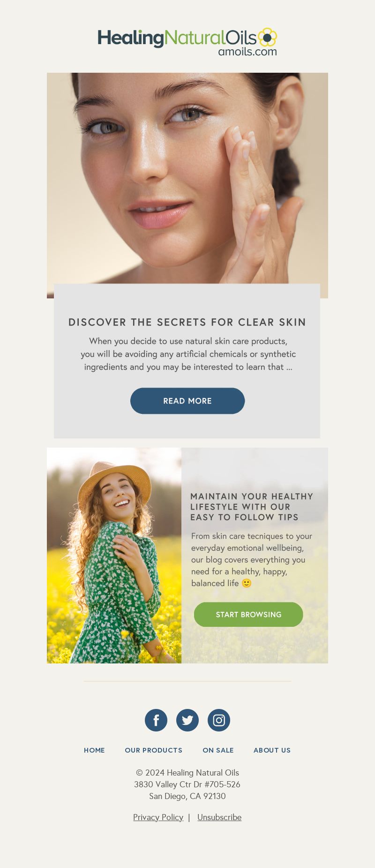Open the Facebook social icon

click(x=156, y=720)
